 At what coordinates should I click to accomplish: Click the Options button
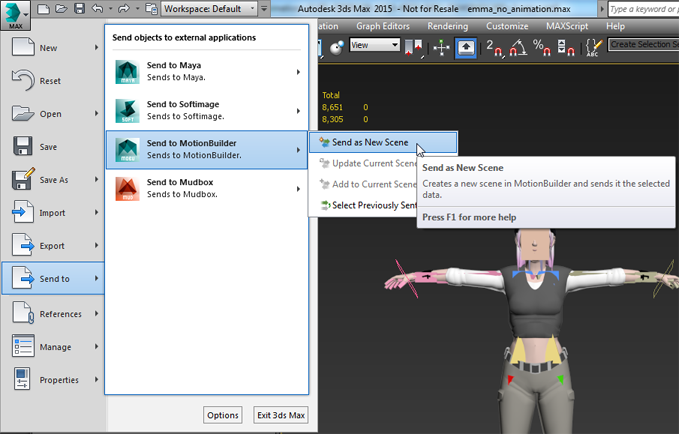tap(223, 415)
